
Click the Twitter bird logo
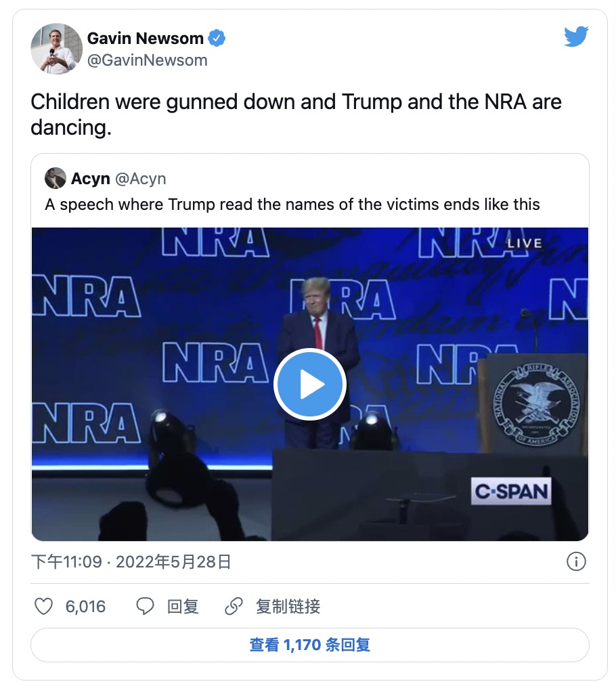(576, 37)
